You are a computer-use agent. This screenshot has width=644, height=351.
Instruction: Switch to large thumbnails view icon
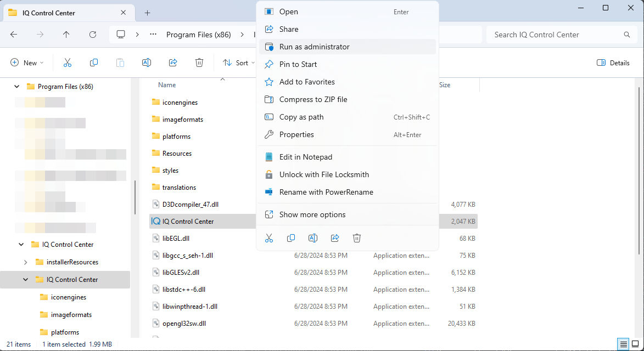pyautogui.click(x=635, y=344)
